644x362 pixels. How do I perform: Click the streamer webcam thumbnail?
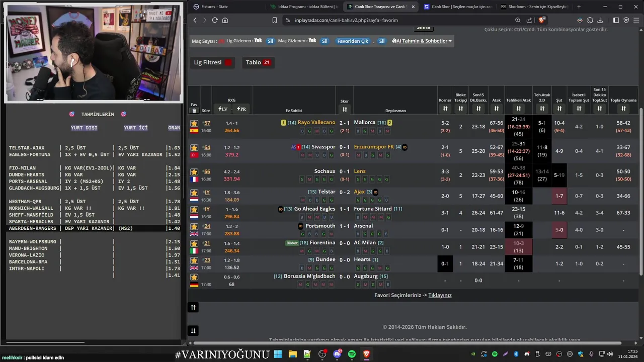point(94,52)
